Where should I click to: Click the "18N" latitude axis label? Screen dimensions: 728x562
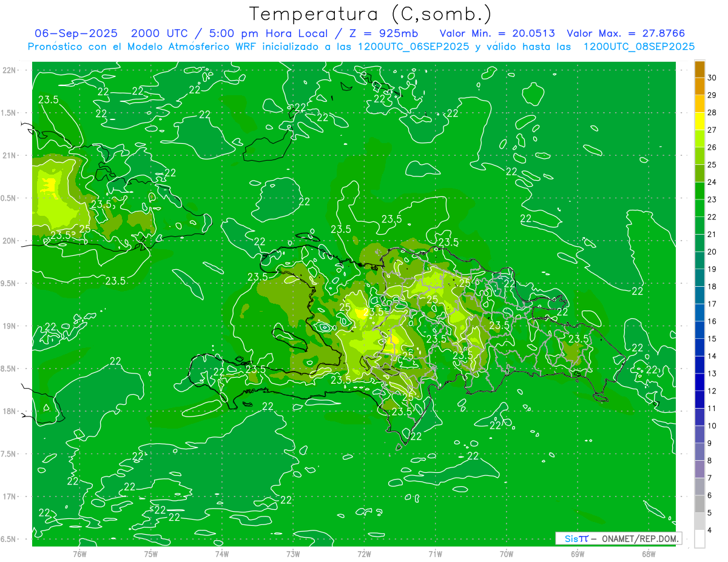click(9, 411)
